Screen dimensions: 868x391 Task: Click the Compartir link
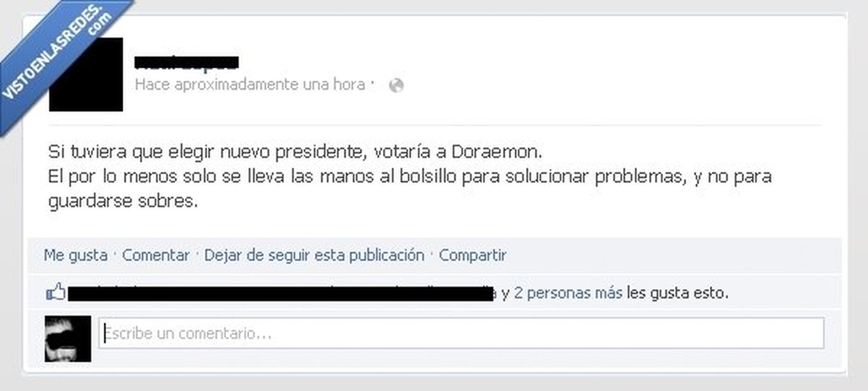click(x=472, y=255)
